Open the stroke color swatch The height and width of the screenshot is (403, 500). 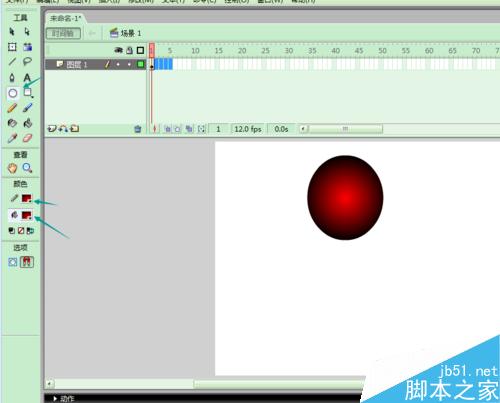[27, 198]
